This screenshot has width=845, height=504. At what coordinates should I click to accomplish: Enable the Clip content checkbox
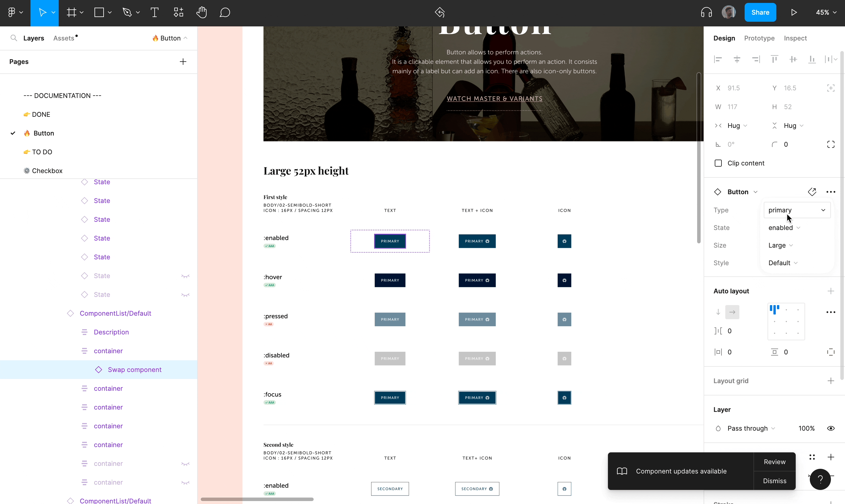718,163
